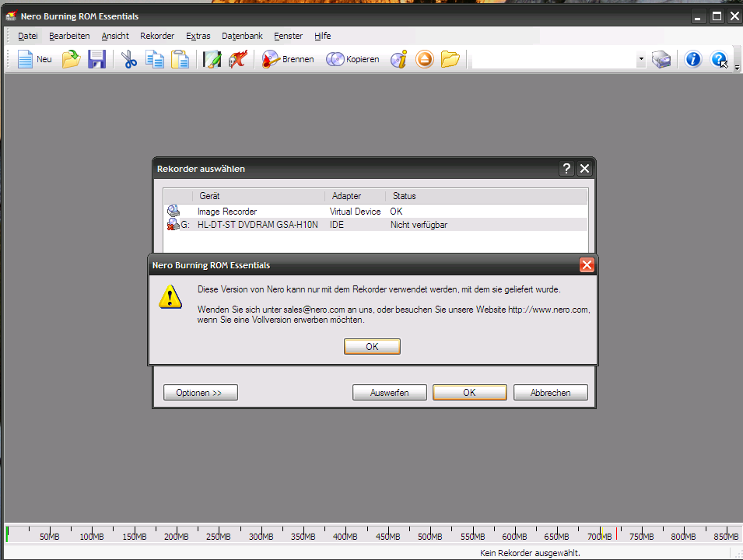The width and height of the screenshot is (743, 560).
Task: Click the Abbrechen button
Action: [551, 392]
